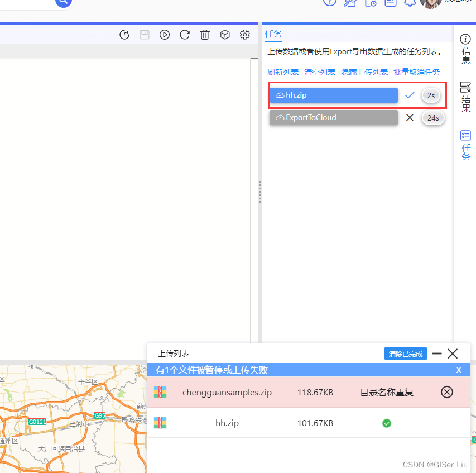
Task: Click the 有1个文件被暂停或上传失败 banner text
Action: point(211,370)
